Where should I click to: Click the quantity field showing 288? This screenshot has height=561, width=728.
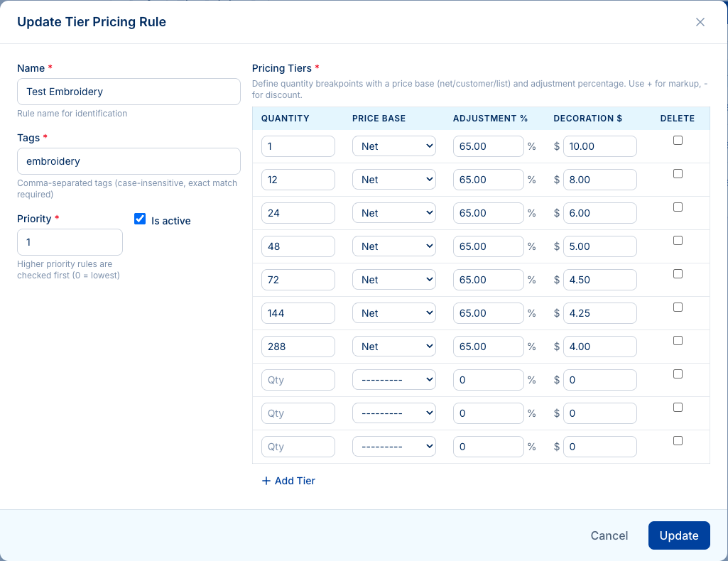pyautogui.click(x=298, y=347)
